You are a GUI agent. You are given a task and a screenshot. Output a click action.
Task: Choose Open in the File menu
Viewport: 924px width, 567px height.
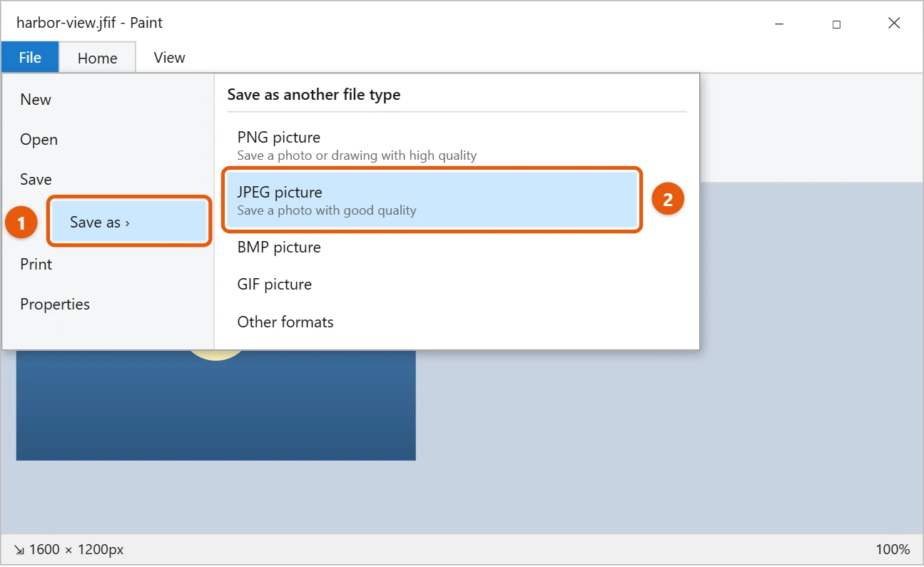(39, 140)
